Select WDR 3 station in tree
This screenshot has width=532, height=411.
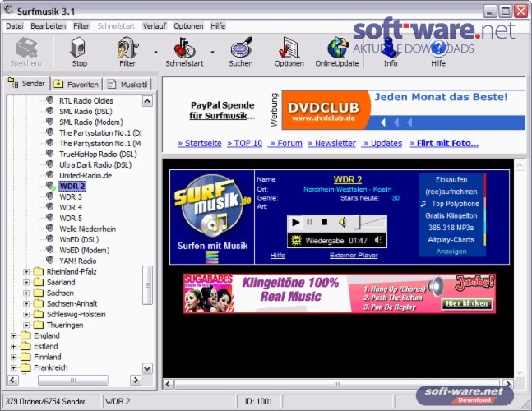[x=71, y=197]
